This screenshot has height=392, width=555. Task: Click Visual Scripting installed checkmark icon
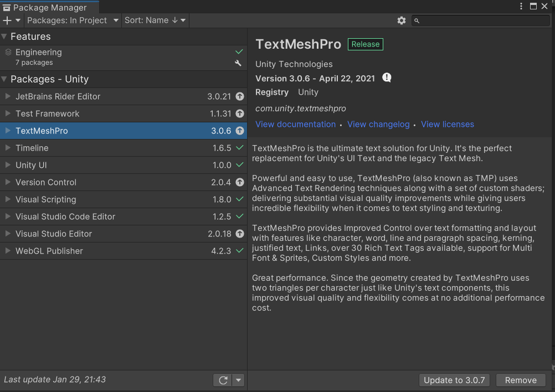click(240, 199)
